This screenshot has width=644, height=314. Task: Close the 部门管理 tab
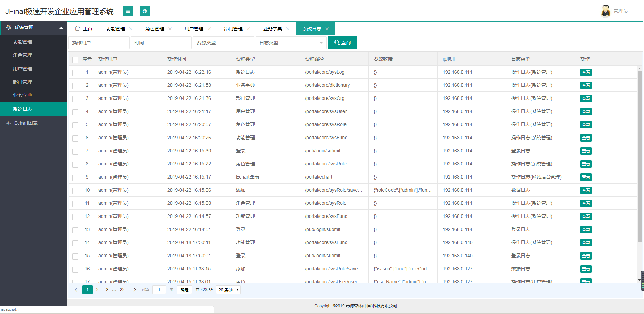(248, 29)
